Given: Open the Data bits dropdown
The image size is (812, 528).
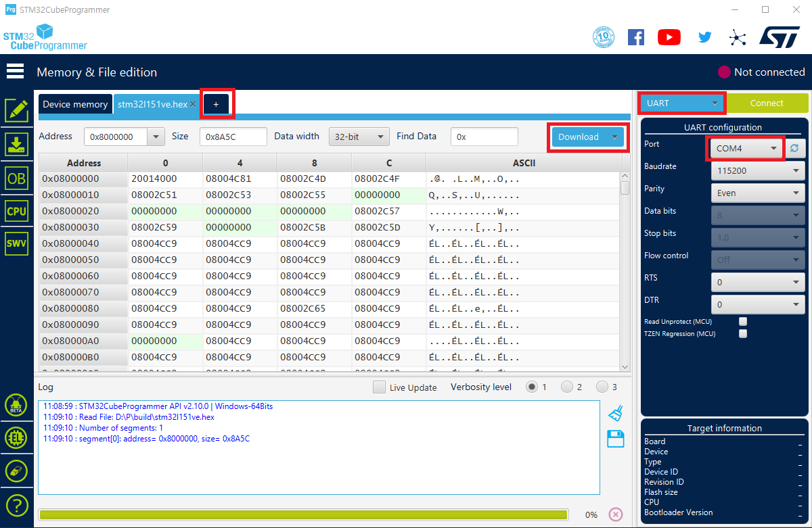Looking at the screenshot, I should pos(758,215).
